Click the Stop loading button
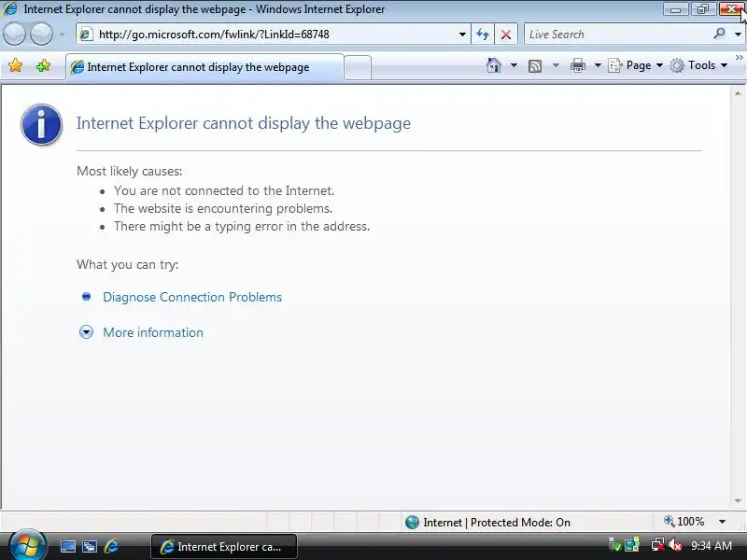Screen dimensions: 747x560 [x=506, y=35]
